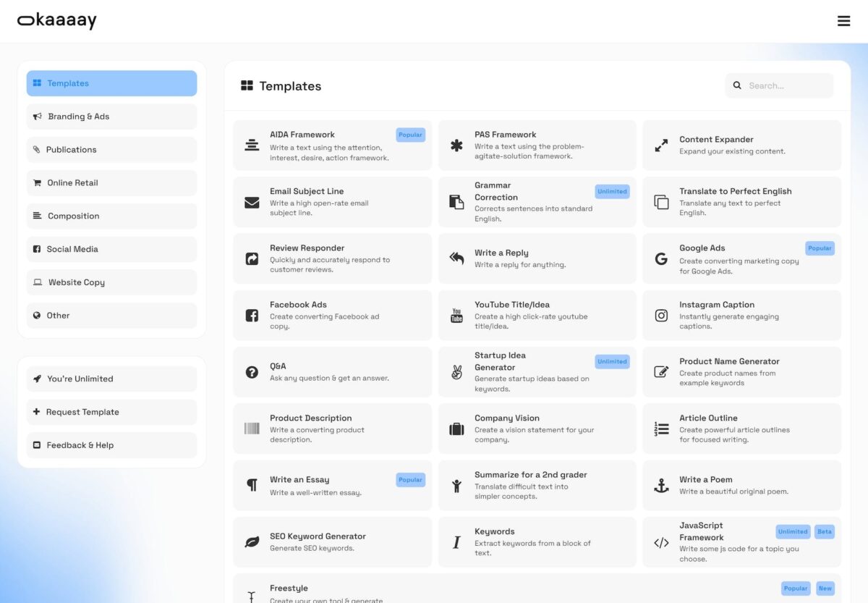868x603 pixels.
Task: Go to Social Media category
Action: 111,249
